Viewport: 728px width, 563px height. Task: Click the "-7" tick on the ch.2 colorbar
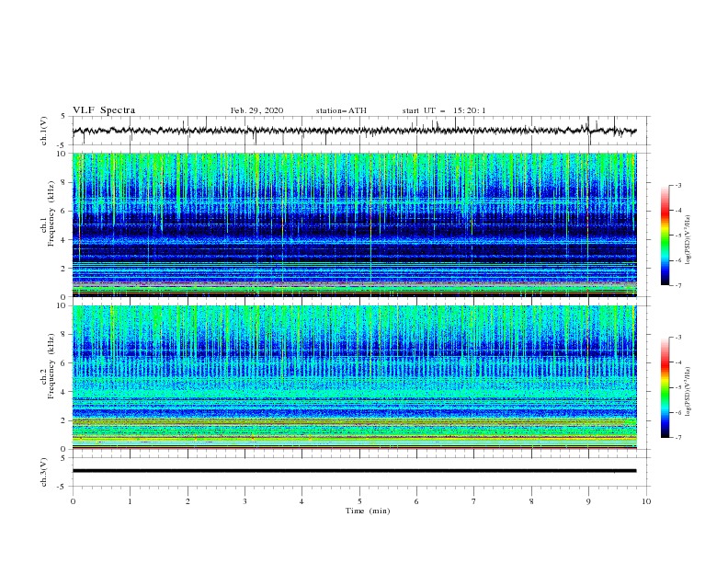[677, 437]
